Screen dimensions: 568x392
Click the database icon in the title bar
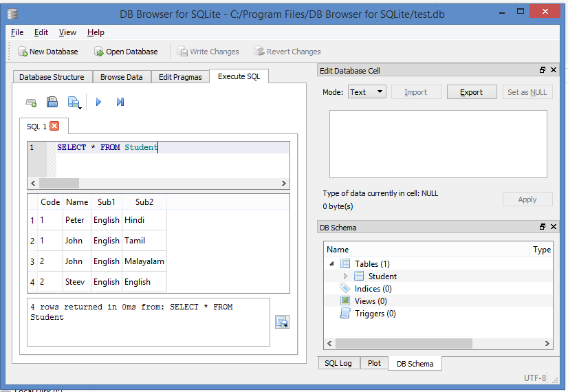click(x=12, y=14)
